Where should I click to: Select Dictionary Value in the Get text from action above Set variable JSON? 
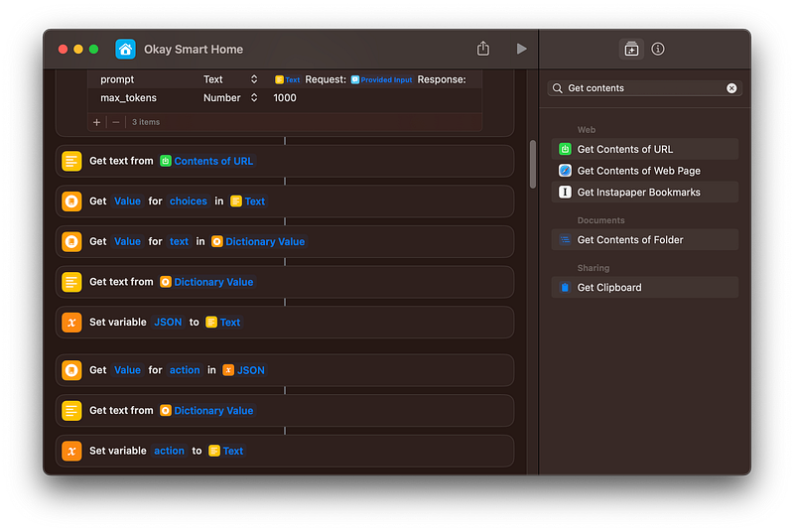tap(206, 282)
